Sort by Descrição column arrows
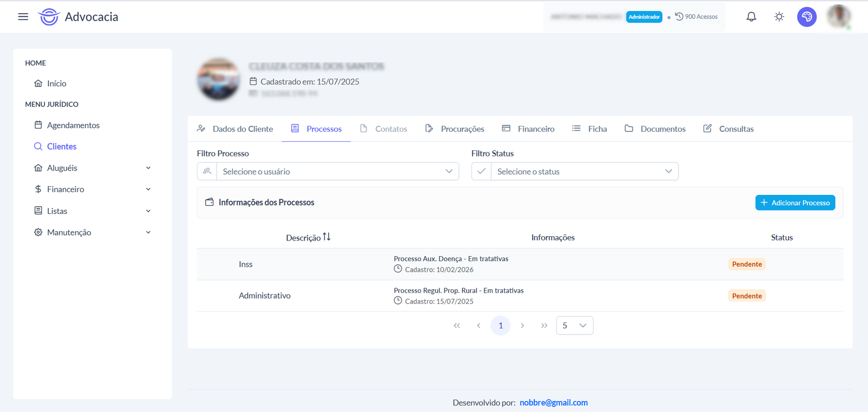Screen dimensions: 868x412 (327, 237)
